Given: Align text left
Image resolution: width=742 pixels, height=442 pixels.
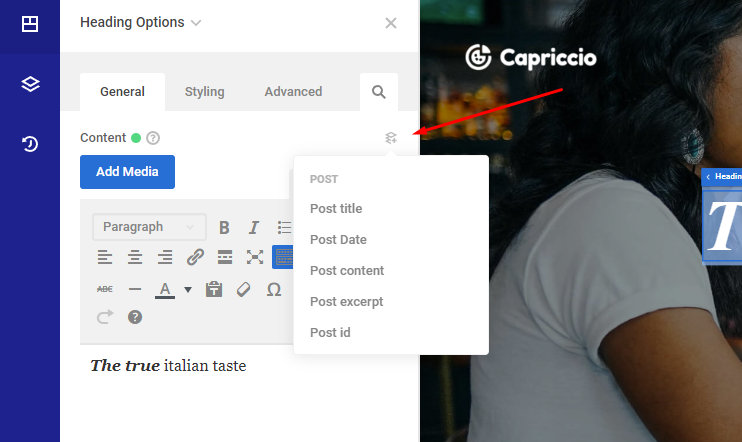Looking at the screenshot, I should [x=105, y=257].
